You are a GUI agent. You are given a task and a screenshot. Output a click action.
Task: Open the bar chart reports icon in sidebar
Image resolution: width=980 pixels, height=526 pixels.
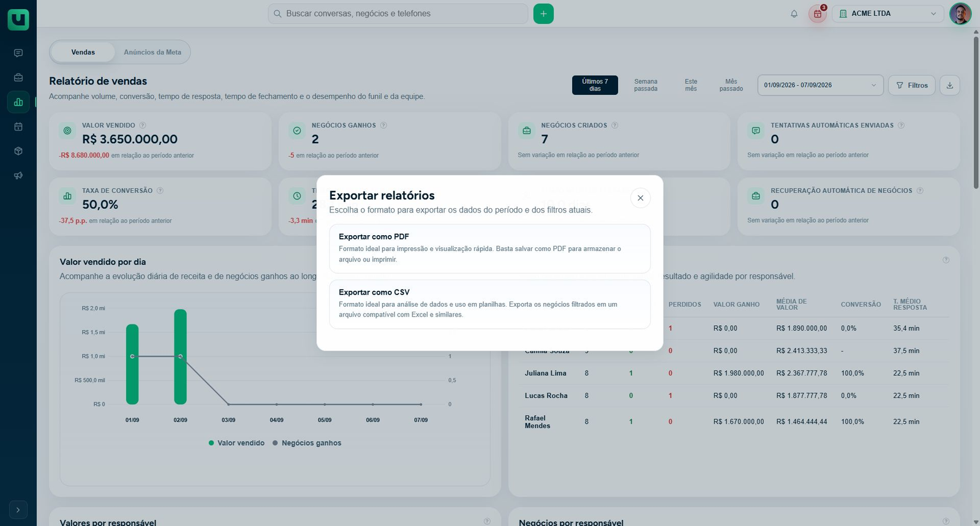18,102
